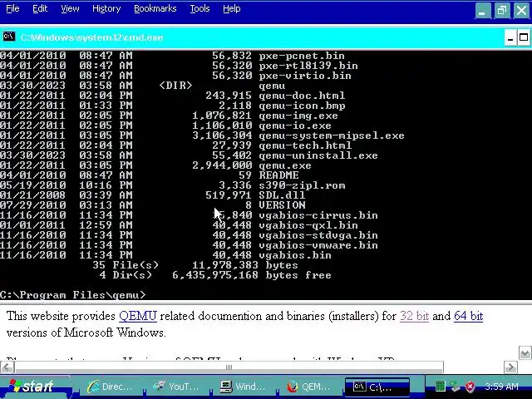Click the qemu-uninstall.exe file name
532x399 pixels.
(318, 155)
